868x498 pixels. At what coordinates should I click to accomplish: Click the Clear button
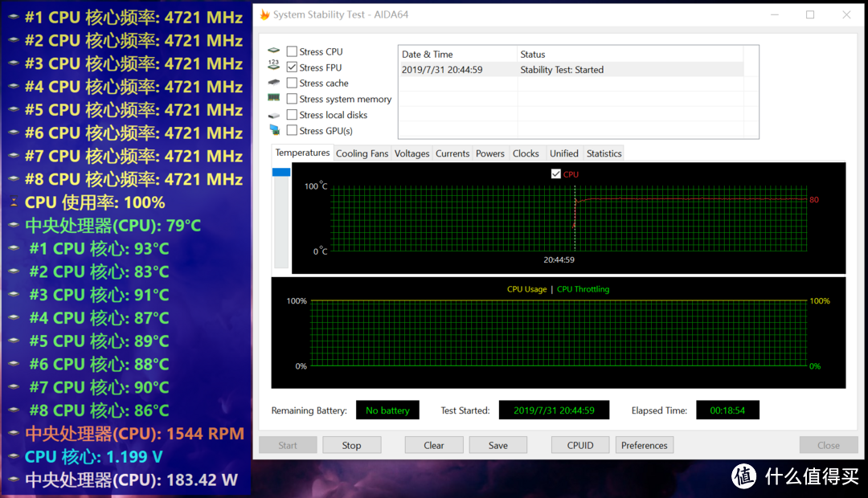click(433, 445)
